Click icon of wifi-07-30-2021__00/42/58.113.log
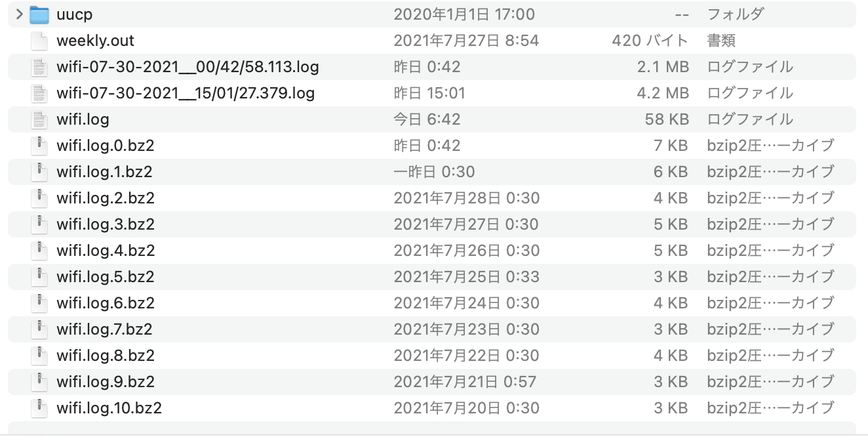This screenshot has width=868, height=437. [x=39, y=67]
